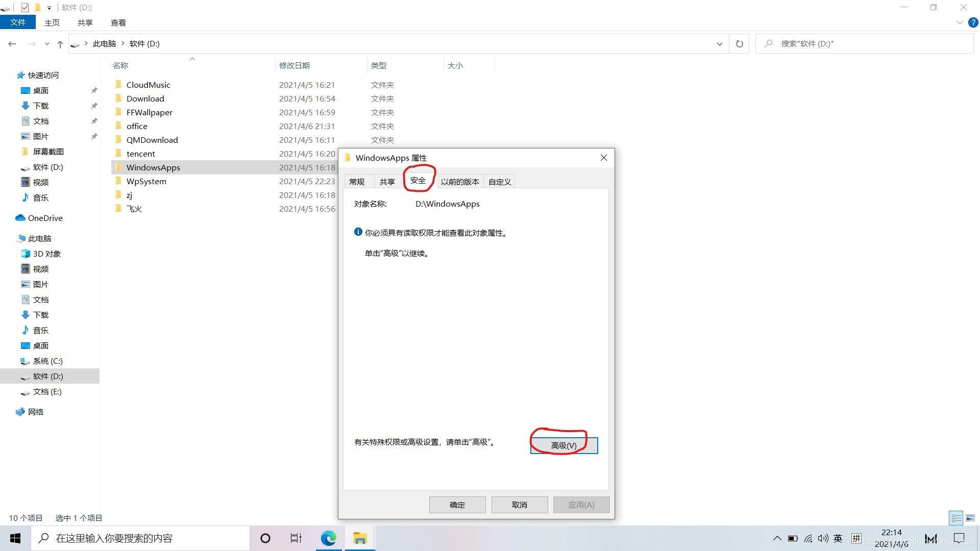
Task: Open office folder in D drive
Action: (137, 126)
